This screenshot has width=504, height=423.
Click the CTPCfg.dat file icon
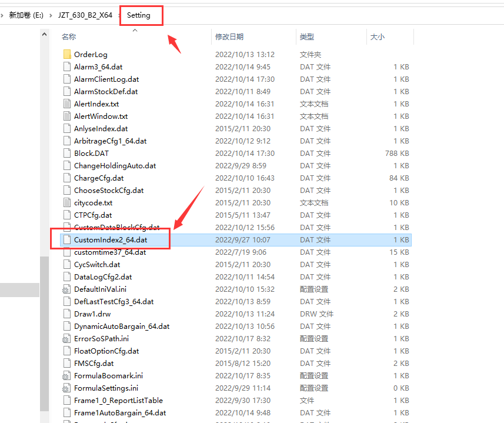pos(67,215)
